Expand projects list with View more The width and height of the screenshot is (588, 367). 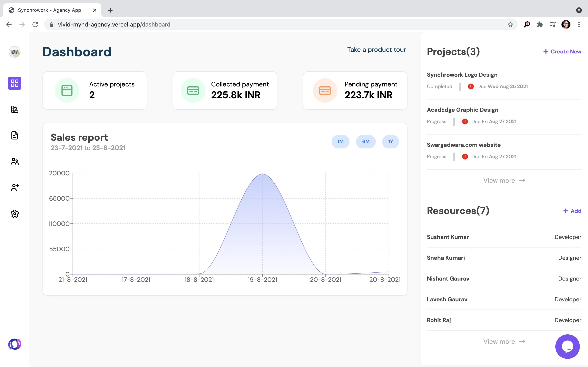tap(504, 180)
